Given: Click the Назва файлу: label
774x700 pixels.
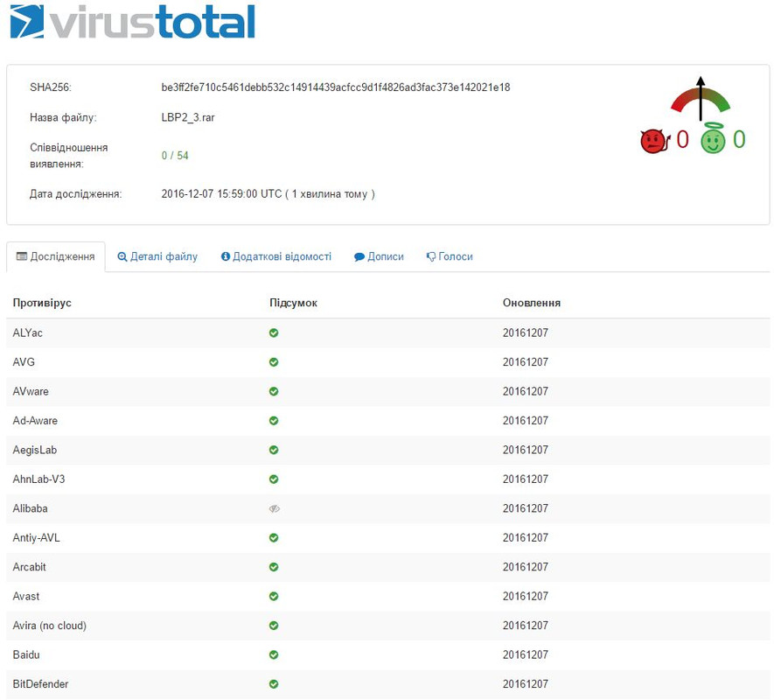Looking at the screenshot, I should 63,117.
